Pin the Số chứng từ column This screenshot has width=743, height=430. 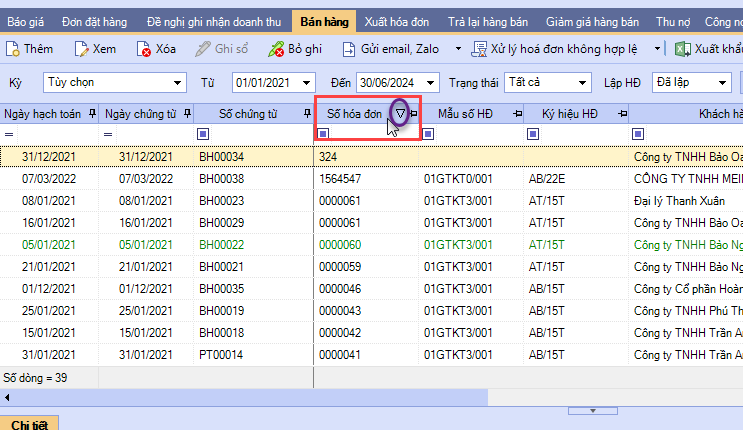pos(307,114)
